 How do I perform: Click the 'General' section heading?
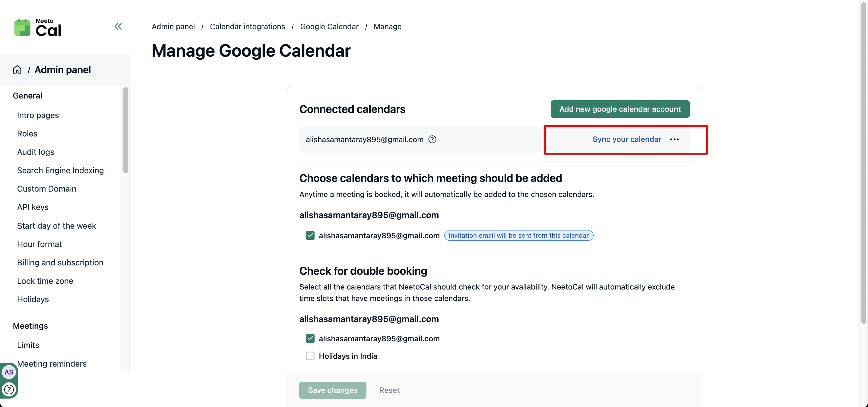[x=28, y=95]
